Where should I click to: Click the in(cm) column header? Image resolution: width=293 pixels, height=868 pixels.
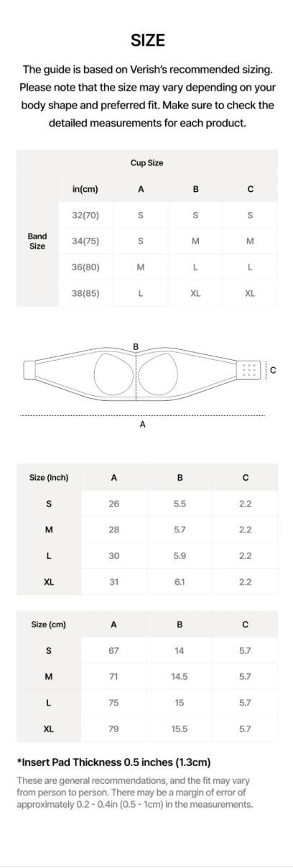(85, 189)
